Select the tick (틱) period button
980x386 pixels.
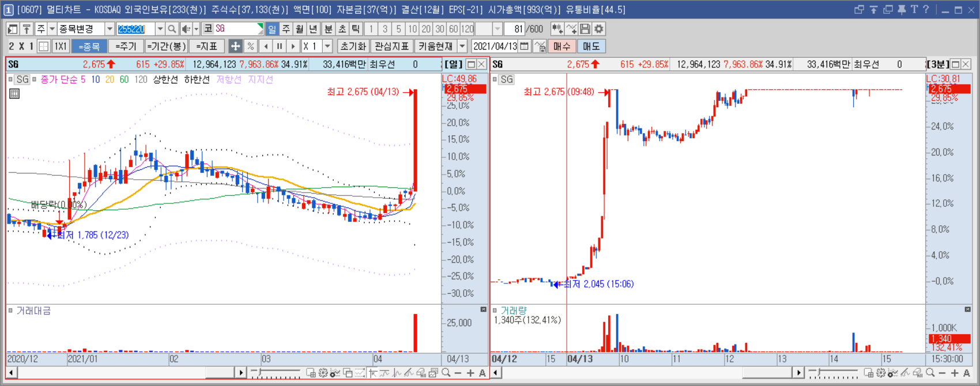(356, 29)
